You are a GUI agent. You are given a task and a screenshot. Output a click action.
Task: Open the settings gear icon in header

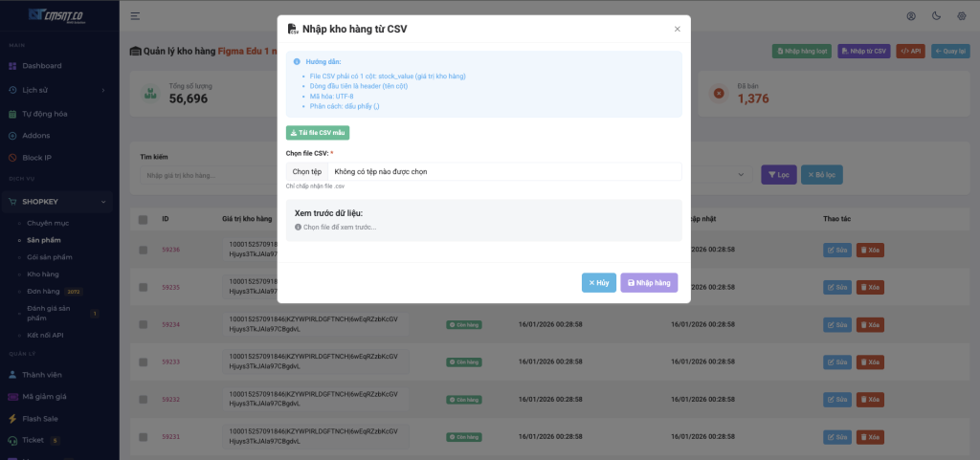pos(960,15)
